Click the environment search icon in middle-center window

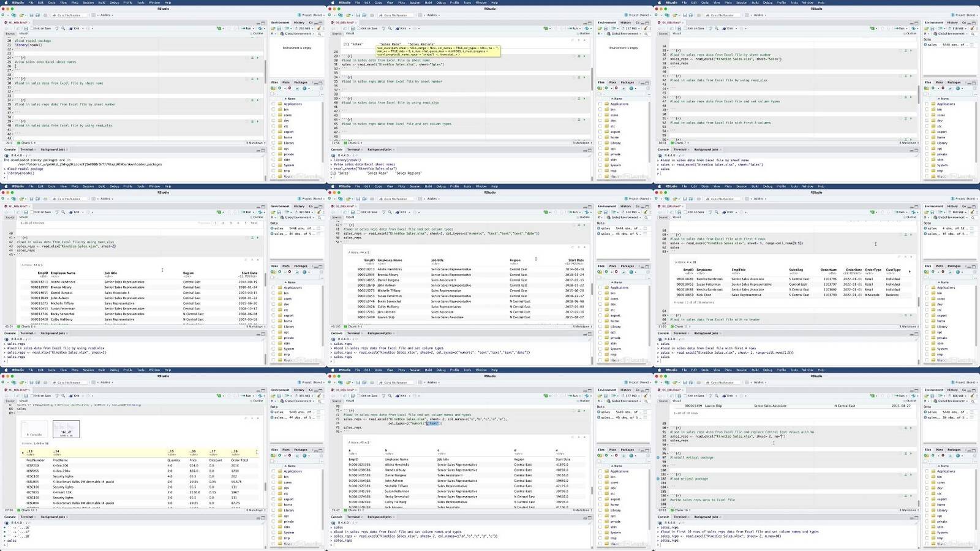click(x=646, y=218)
